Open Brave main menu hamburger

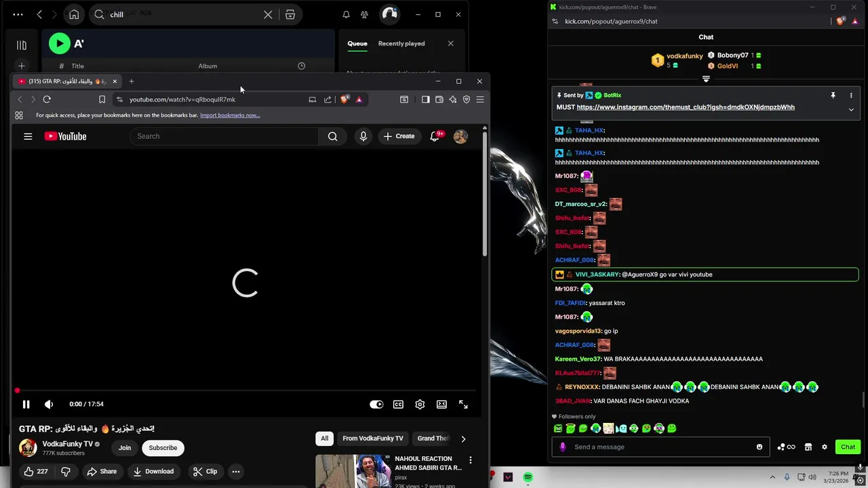point(480,100)
